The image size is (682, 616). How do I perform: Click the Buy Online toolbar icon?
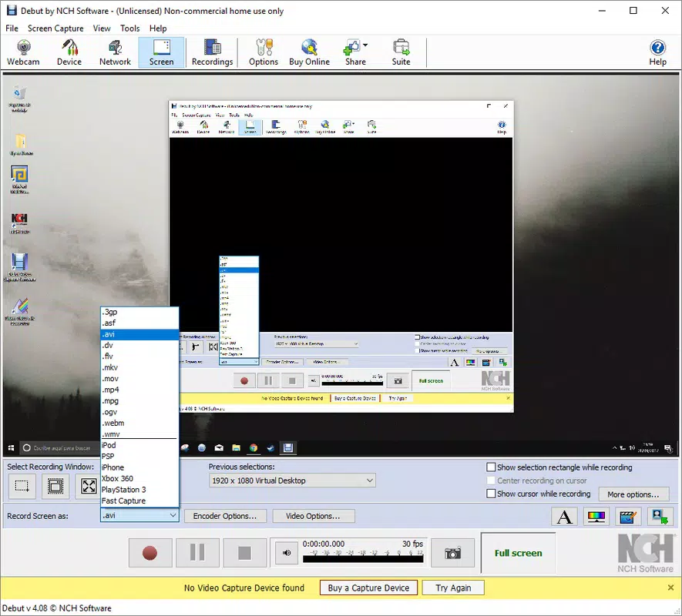pyautogui.click(x=309, y=52)
